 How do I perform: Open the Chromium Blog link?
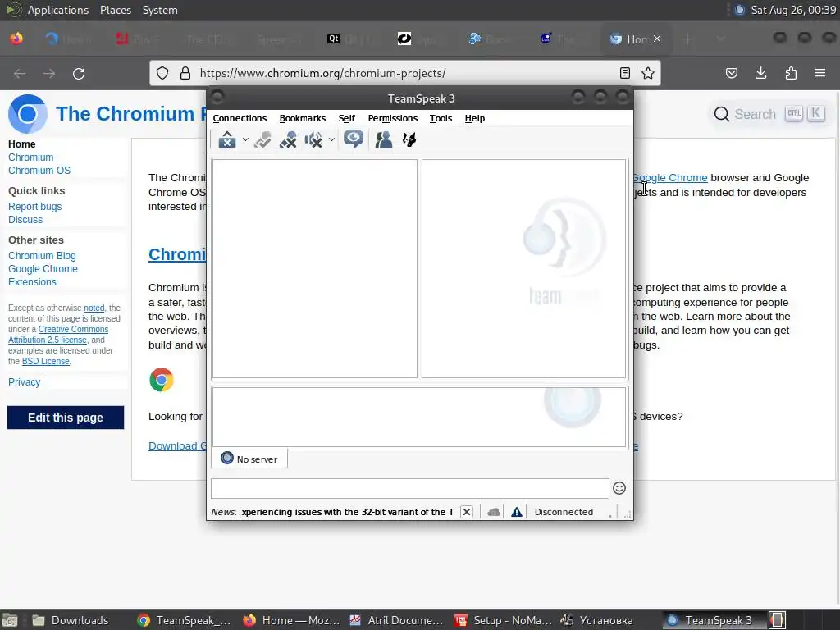[42, 256]
